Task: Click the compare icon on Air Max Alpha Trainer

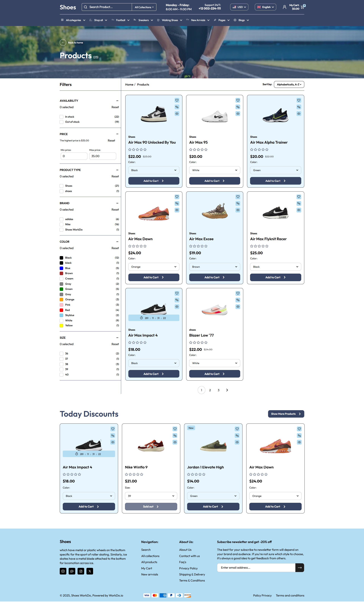Action: coord(299,107)
